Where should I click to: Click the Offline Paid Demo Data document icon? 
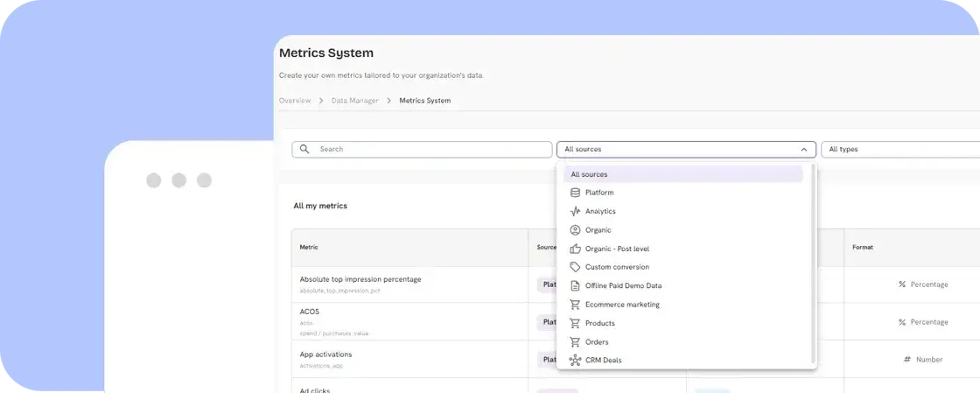point(575,286)
